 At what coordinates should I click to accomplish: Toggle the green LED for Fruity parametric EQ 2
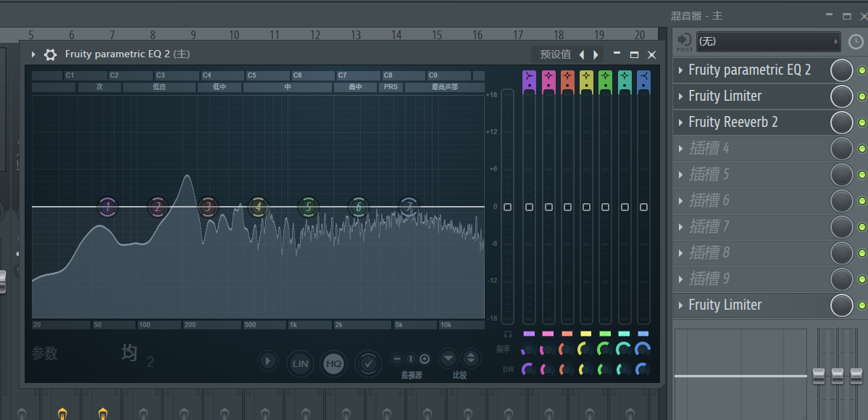tap(862, 70)
